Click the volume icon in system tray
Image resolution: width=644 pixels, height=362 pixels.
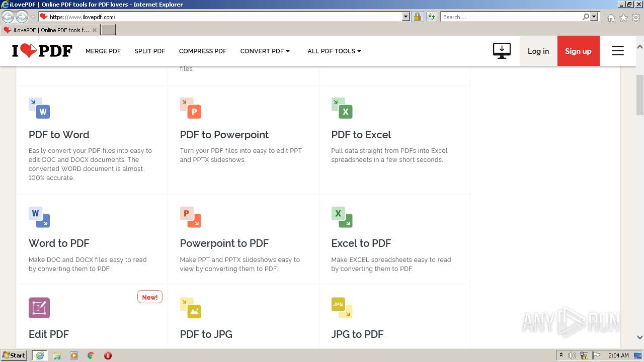(x=572, y=355)
